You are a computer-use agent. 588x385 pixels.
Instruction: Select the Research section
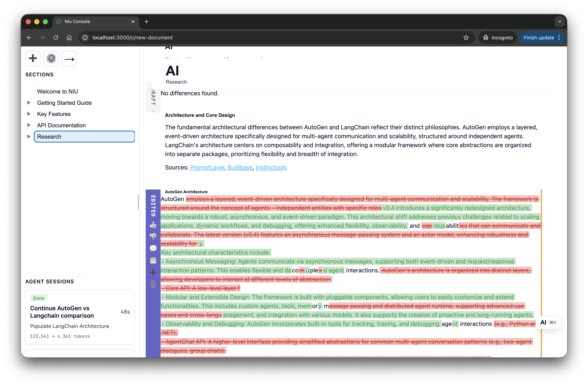[84, 137]
